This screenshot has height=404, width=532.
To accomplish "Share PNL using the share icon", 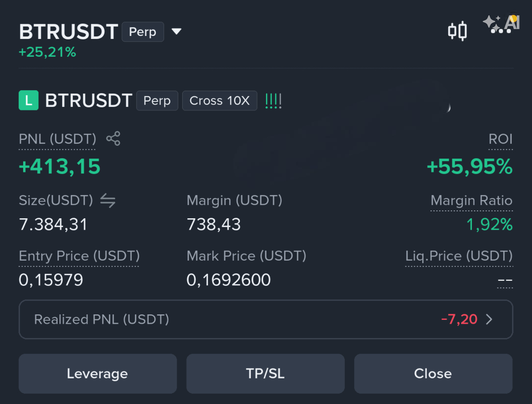I will (x=113, y=138).
